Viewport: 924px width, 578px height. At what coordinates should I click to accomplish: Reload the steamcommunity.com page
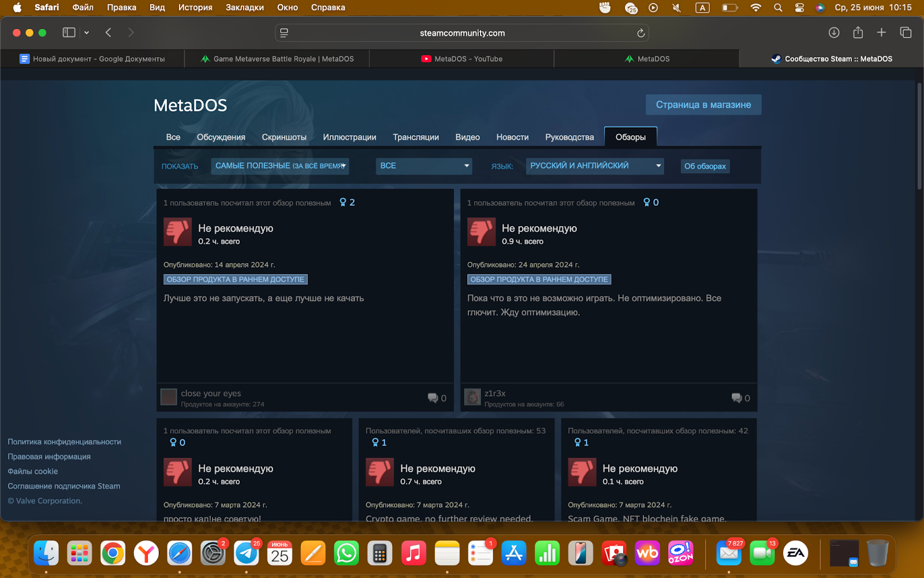pyautogui.click(x=640, y=33)
